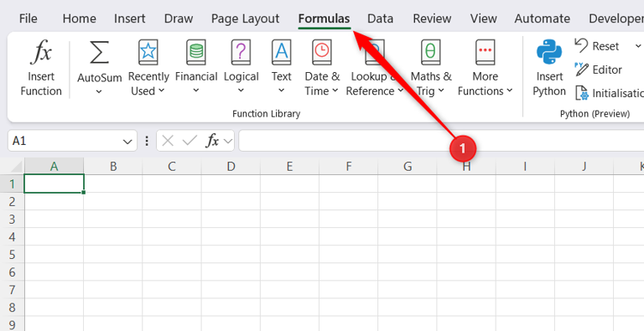Select column G header

pyautogui.click(x=408, y=166)
